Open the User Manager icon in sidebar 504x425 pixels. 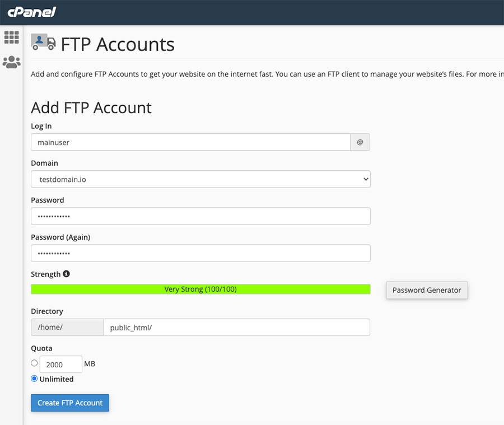[x=12, y=62]
